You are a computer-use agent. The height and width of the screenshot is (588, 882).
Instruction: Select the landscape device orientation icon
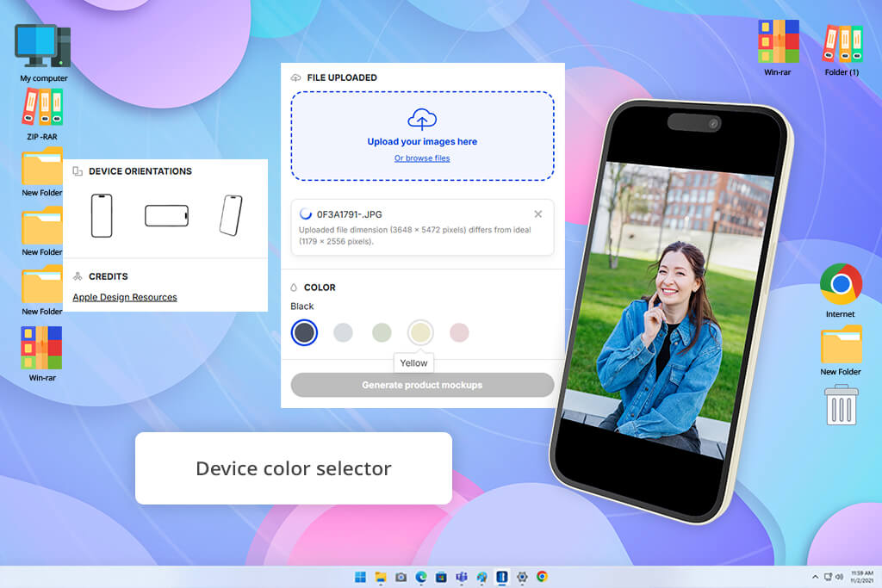tap(166, 216)
